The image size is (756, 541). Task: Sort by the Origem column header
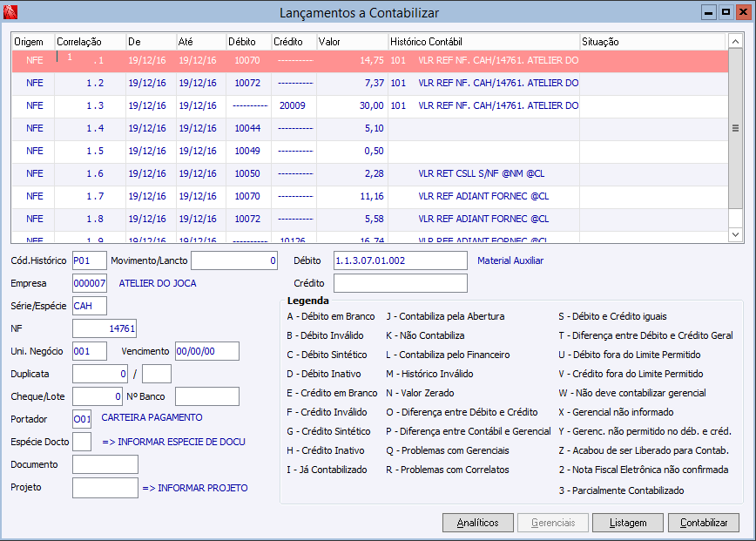pyautogui.click(x=31, y=42)
